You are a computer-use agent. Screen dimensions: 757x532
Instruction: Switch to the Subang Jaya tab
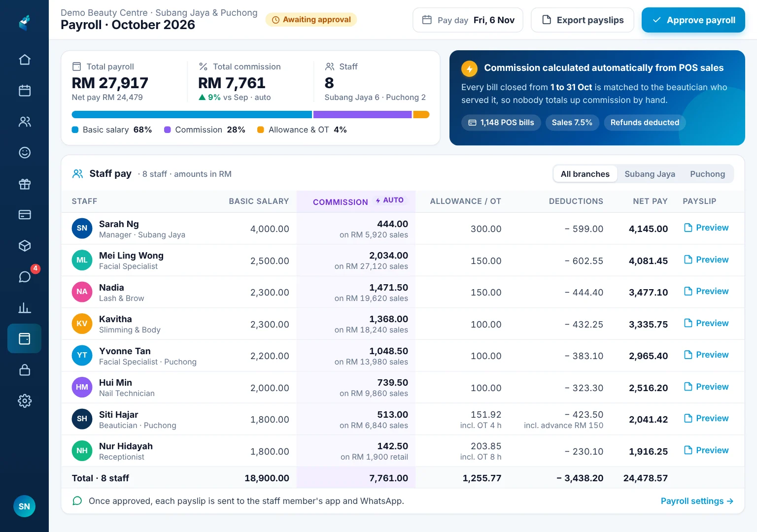(650, 174)
